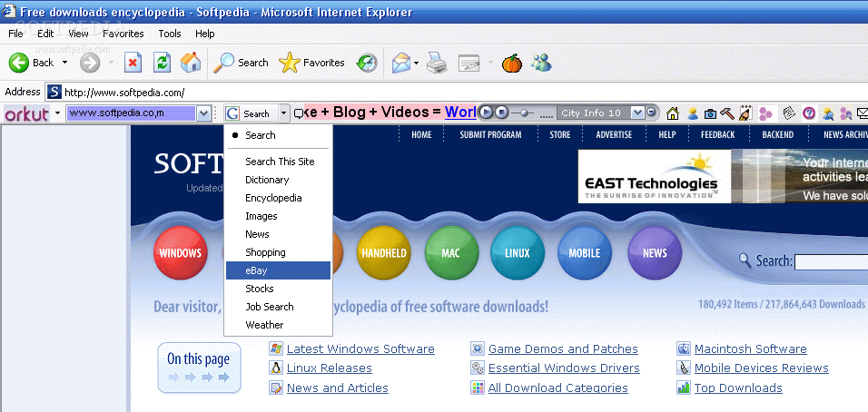Open the www.softpedia.co,m combo box arrow
Screen dimensions: 868x412
[203, 113]
